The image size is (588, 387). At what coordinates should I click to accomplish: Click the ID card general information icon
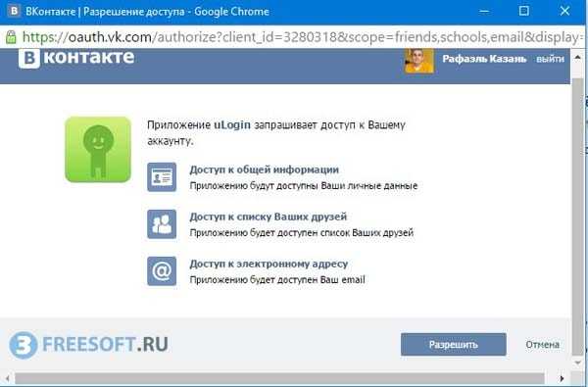(x=162, y=177)
